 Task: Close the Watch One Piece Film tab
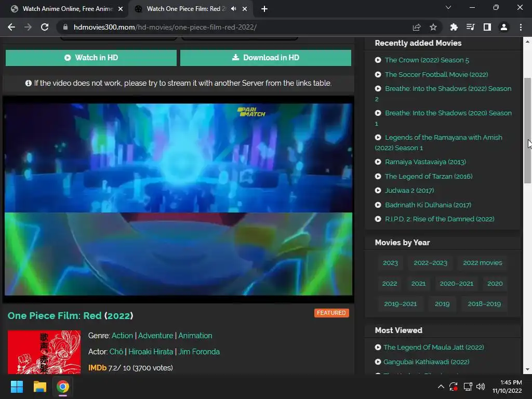pos(245,9)
